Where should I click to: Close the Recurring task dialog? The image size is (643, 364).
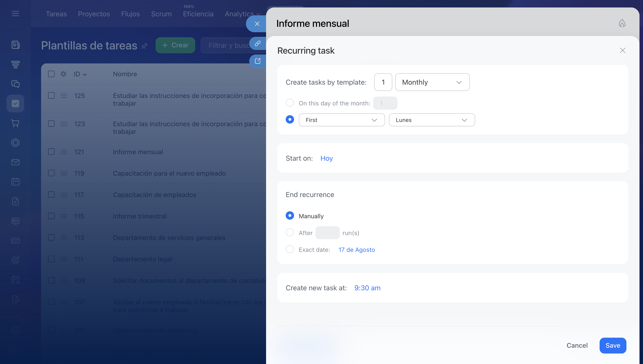(622, 51)
